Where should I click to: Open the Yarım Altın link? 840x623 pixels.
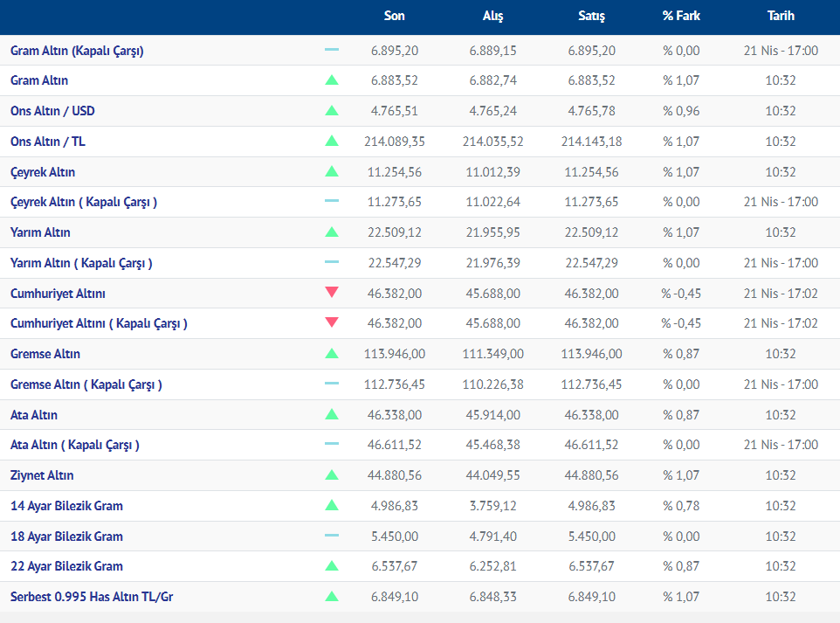[40, 232]
